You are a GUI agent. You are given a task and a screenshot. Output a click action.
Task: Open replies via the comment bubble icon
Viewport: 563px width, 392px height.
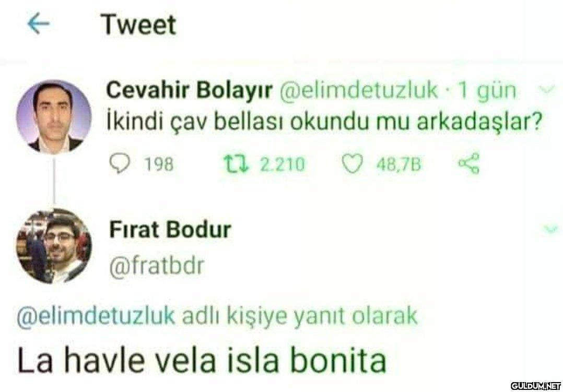[x=119, y=165]
